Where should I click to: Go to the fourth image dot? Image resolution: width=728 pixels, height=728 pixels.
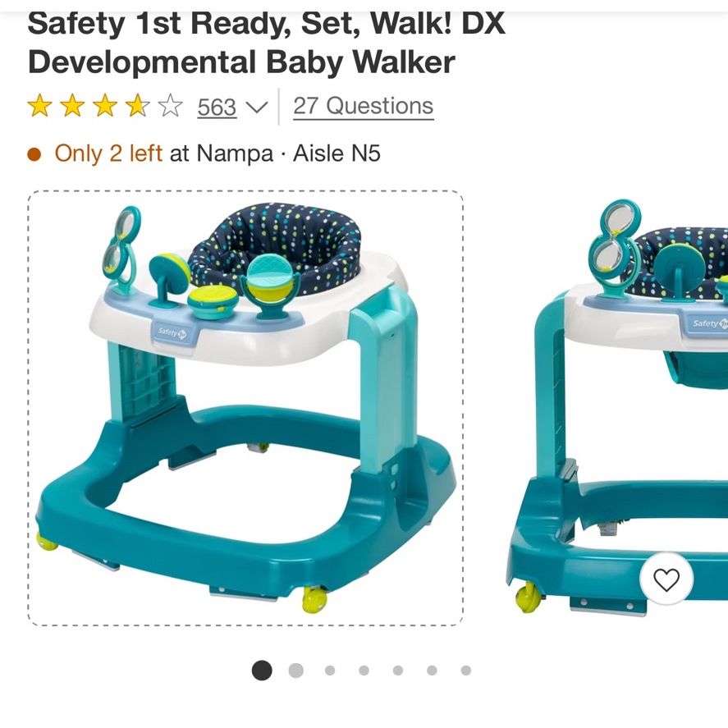coord(364,671)
